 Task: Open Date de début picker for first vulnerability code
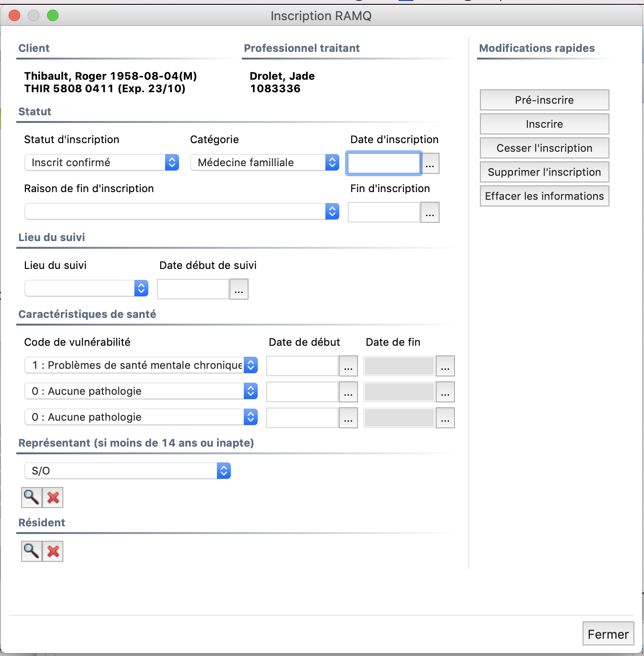coord(348,366)
